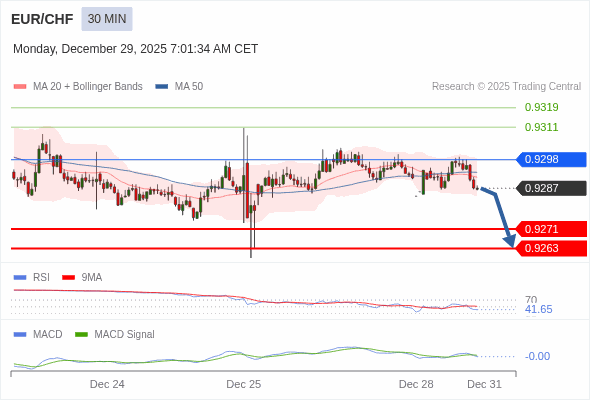Click the MA 50 blue legend swatch
The height and width of the screenshot is (400, 590).
pos(162,87)
